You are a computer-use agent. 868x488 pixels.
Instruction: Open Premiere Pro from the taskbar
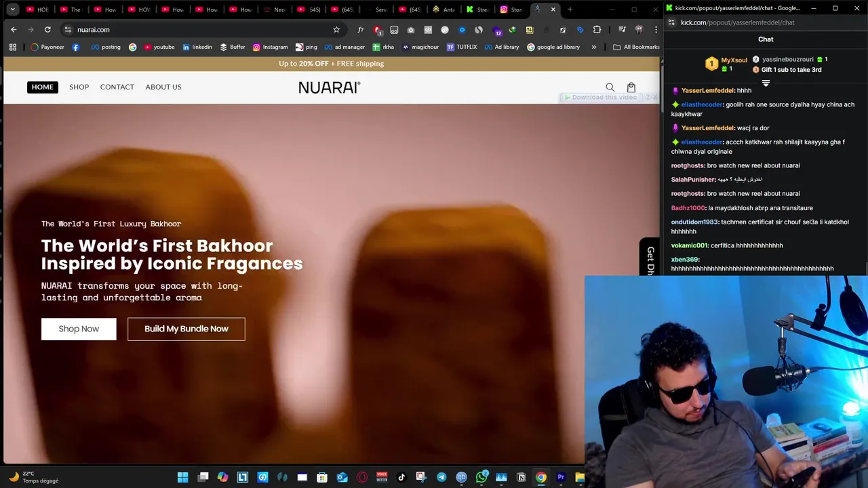point(561,477)
